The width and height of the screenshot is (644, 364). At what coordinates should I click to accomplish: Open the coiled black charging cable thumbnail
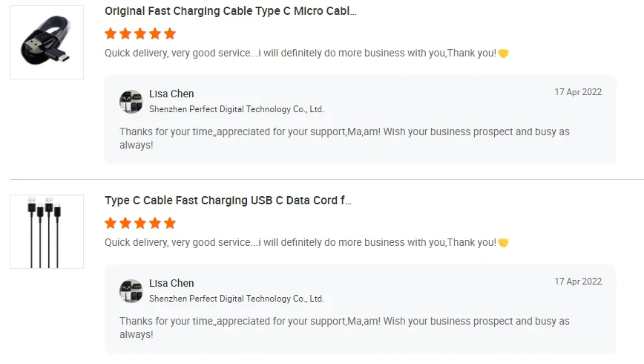click(46, 42)
